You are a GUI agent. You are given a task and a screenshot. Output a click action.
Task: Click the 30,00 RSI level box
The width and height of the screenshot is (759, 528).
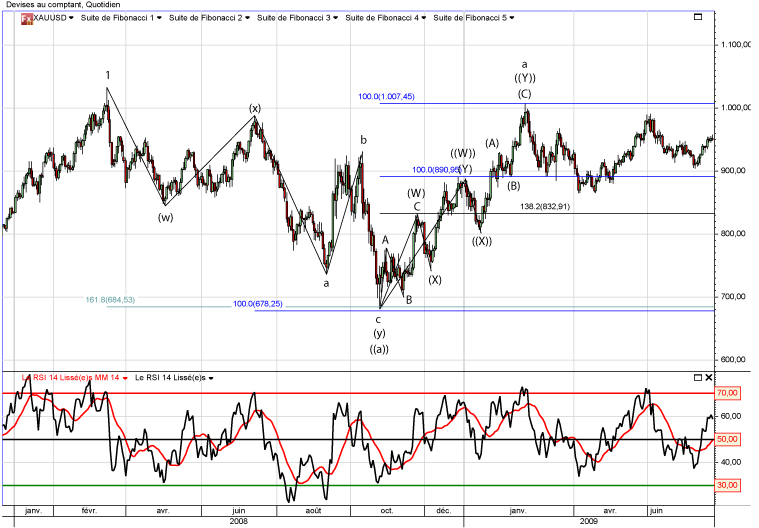coord(727,485)
